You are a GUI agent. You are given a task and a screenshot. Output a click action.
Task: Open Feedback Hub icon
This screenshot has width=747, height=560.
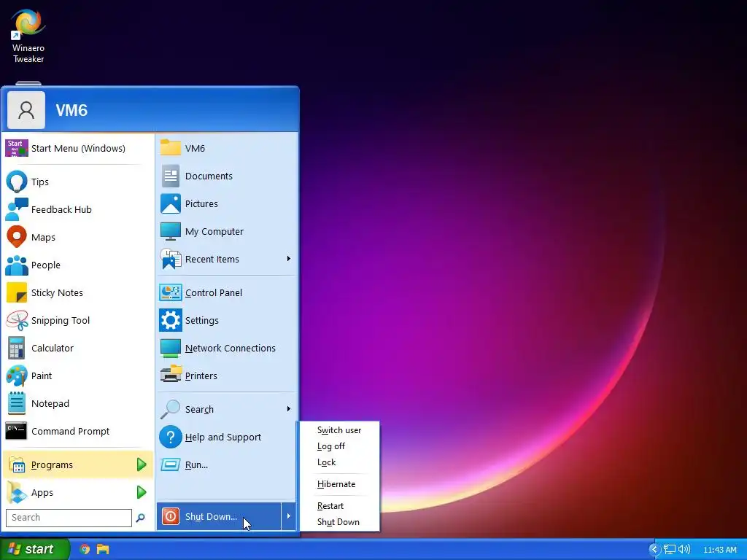[x=17, y=209]
